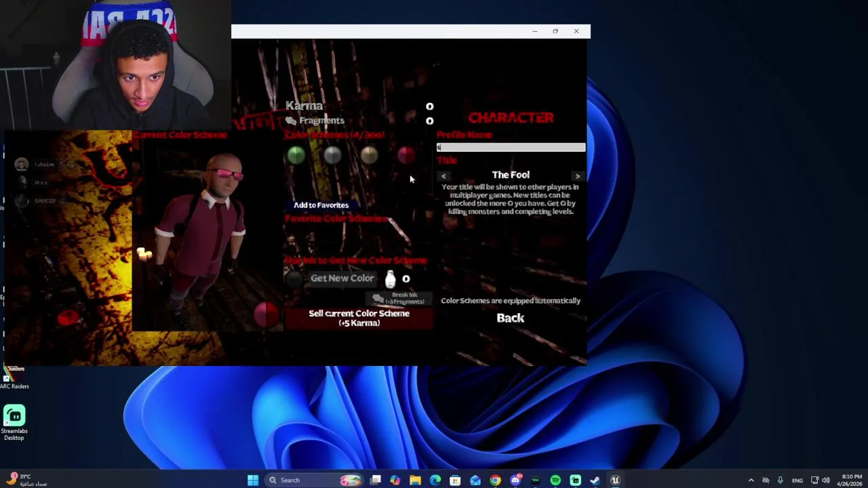Show hidden system tray icons
The height and width of the screenshot is (488, 868).
pos(751,480)
